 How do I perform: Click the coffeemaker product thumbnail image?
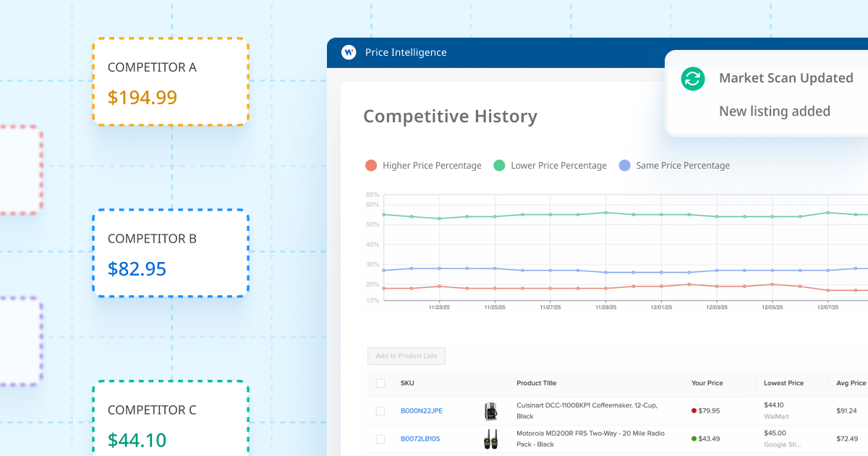(492, 410)
